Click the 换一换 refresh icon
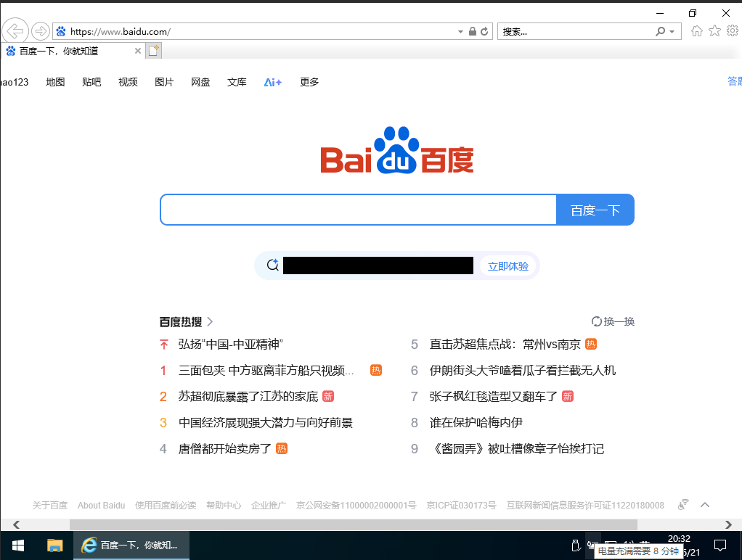Screen dimensions: 742x560 click(596, 321)
